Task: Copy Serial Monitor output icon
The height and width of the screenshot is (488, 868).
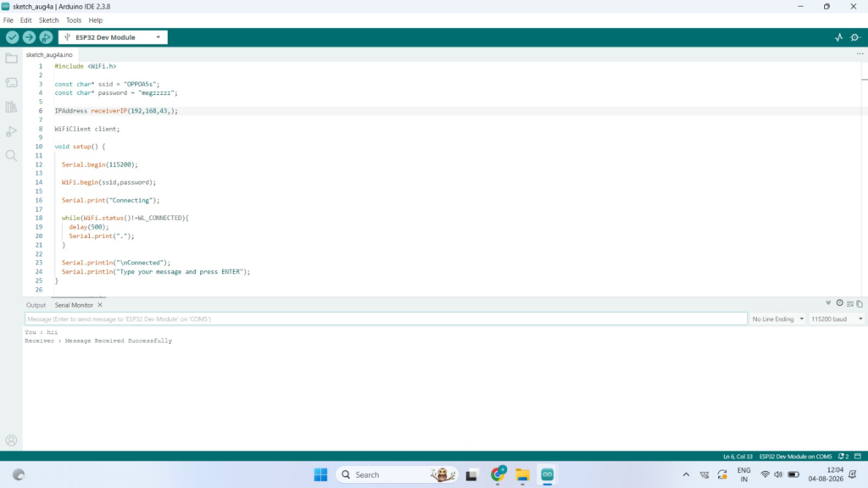Action: point(860,304)
